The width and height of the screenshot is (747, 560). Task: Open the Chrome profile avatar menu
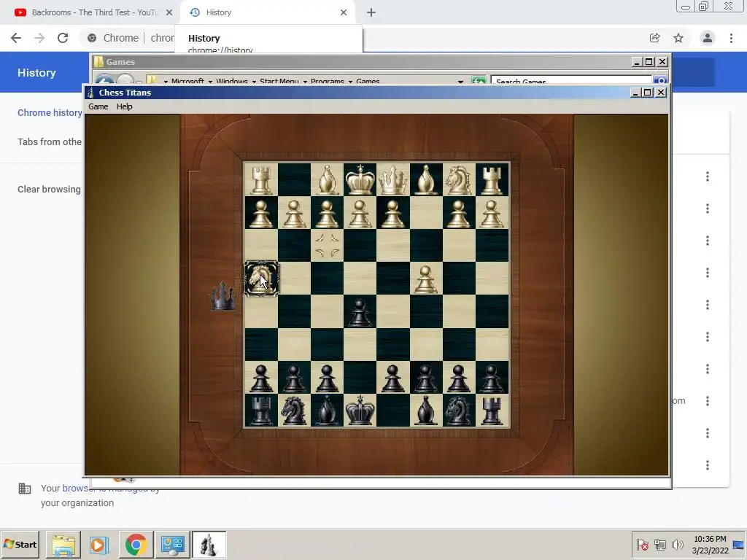(x=708, y=38)
